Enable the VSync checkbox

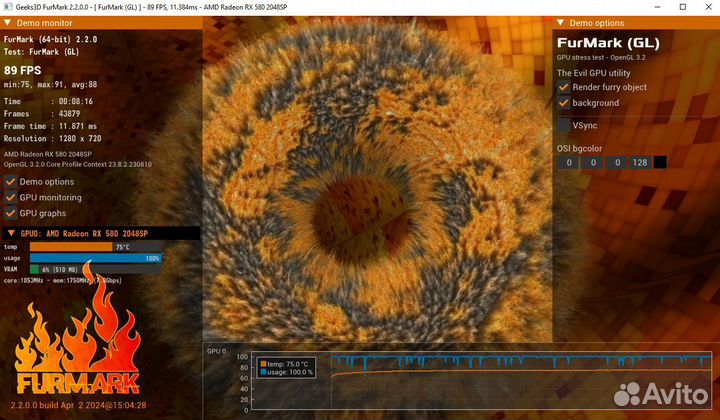click(x=563, y=125)
